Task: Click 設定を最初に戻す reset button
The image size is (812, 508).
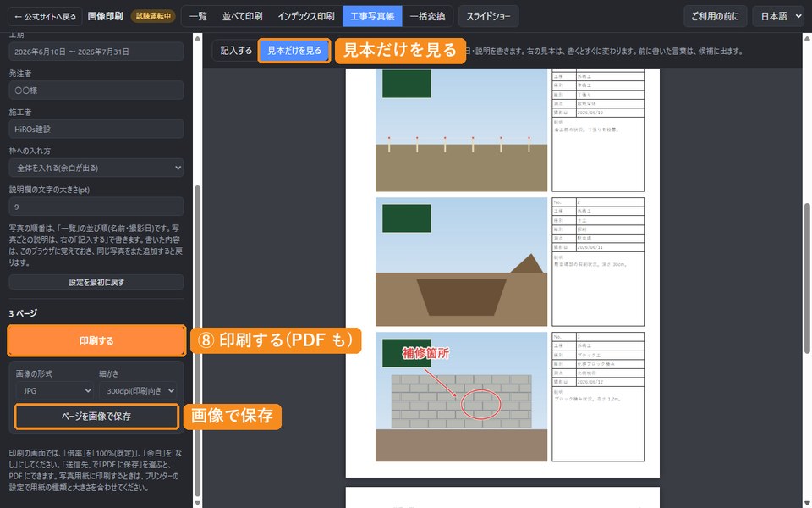Action: [96, 283]
